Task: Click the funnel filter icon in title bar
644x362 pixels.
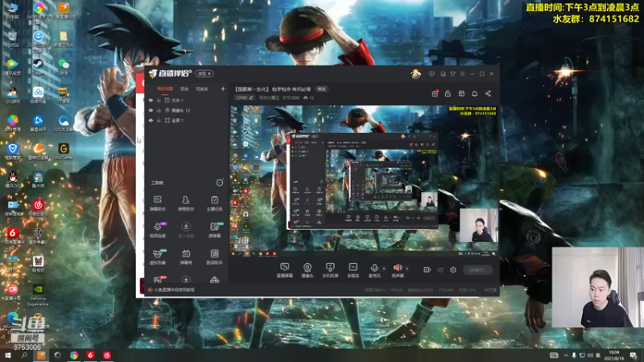Action: click(452, 74)
